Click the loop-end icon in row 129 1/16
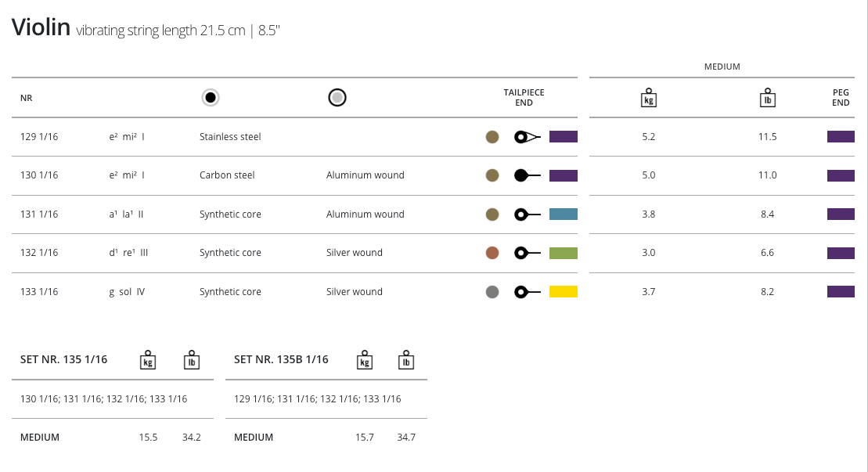 point(527,137)
